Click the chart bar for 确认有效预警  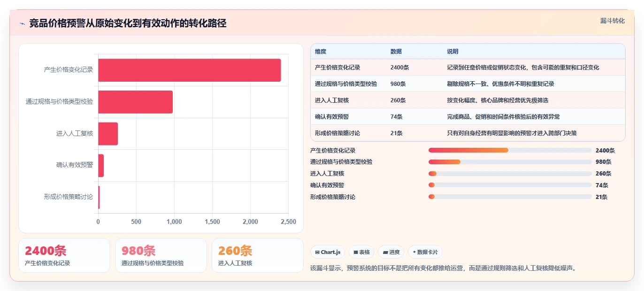pos(101,165)
